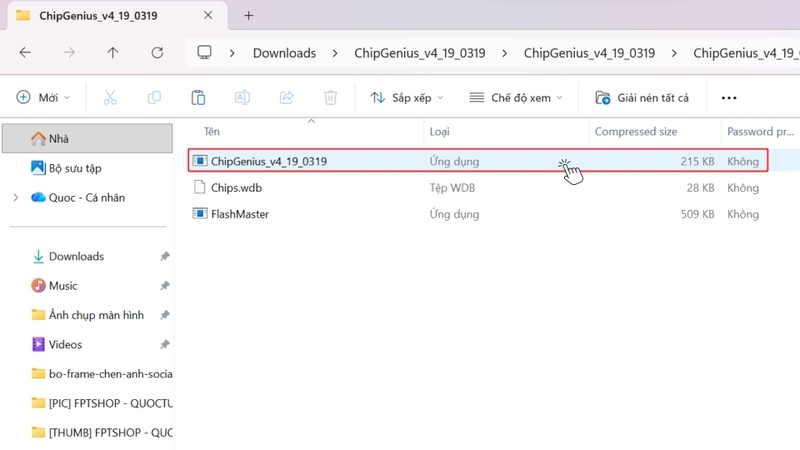Click the Delete trash icon
Viewport: 800px width, 450px height.
pos(331,97)
